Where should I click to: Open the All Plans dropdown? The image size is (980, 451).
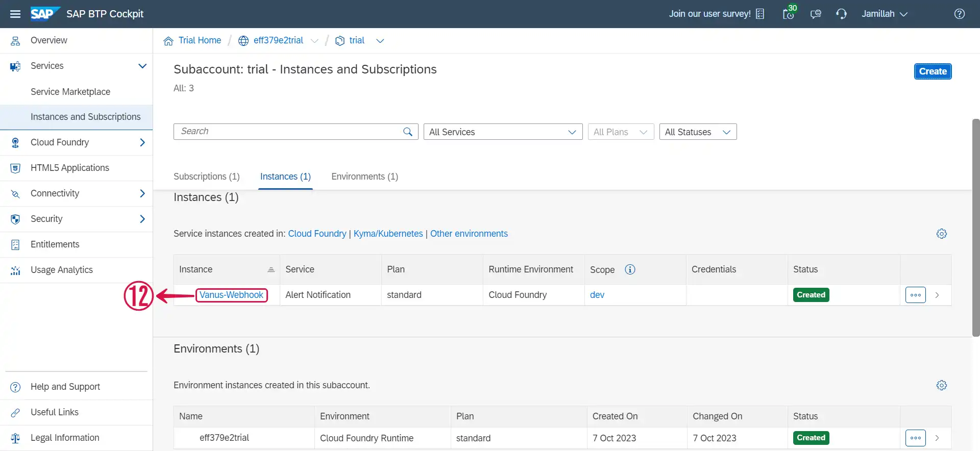click(621, 132)
